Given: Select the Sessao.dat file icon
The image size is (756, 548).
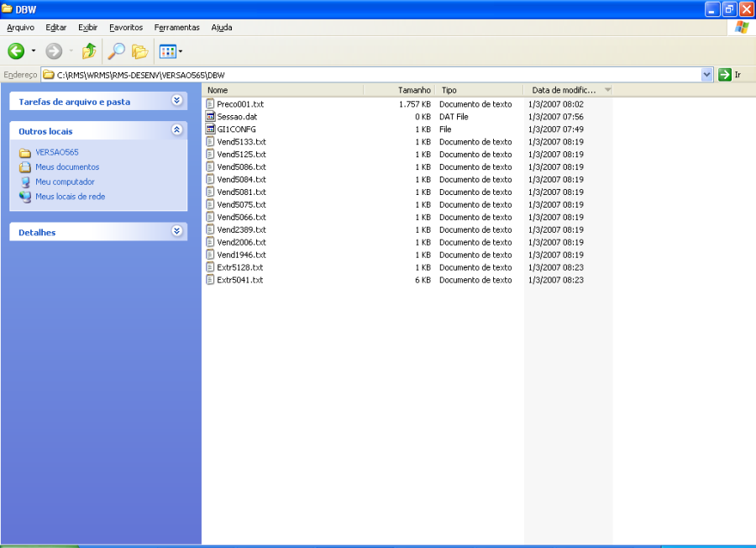Looking at the screenshot, I should (210, 116).
